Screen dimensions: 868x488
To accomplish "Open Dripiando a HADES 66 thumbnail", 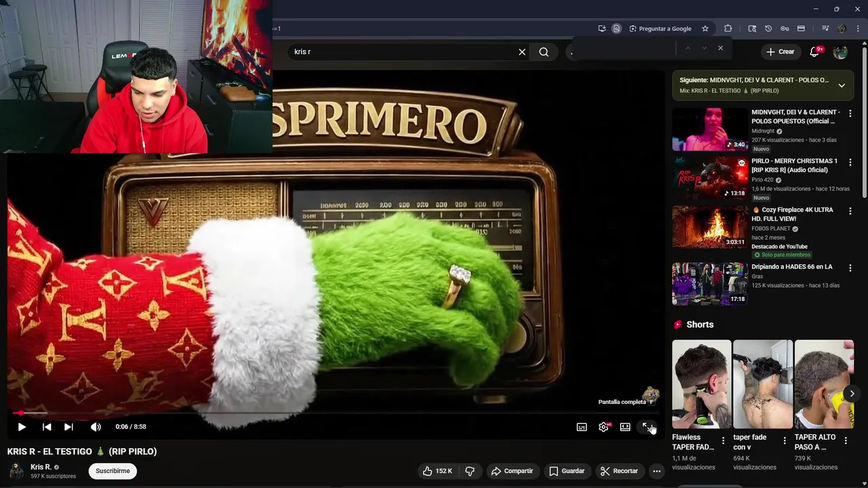I will pos(710,283).
